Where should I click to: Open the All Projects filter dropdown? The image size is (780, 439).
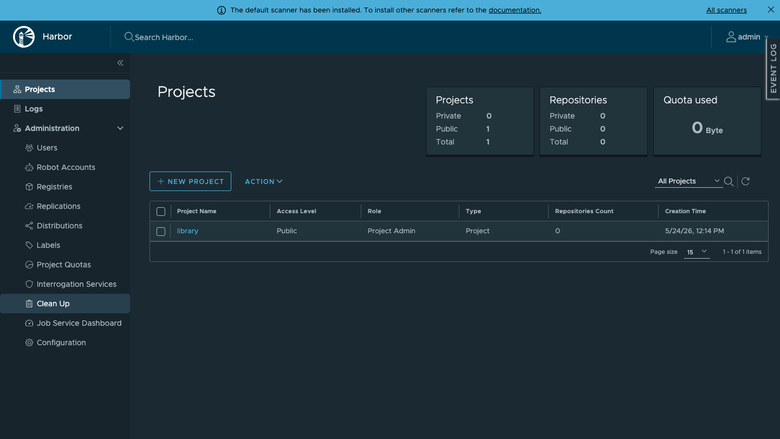tap(688, 181)
